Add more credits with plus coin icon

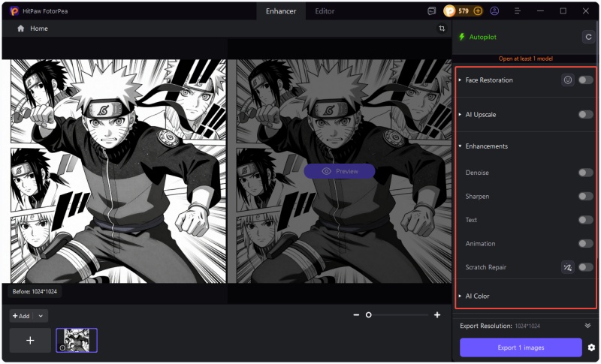coord(478,11)
